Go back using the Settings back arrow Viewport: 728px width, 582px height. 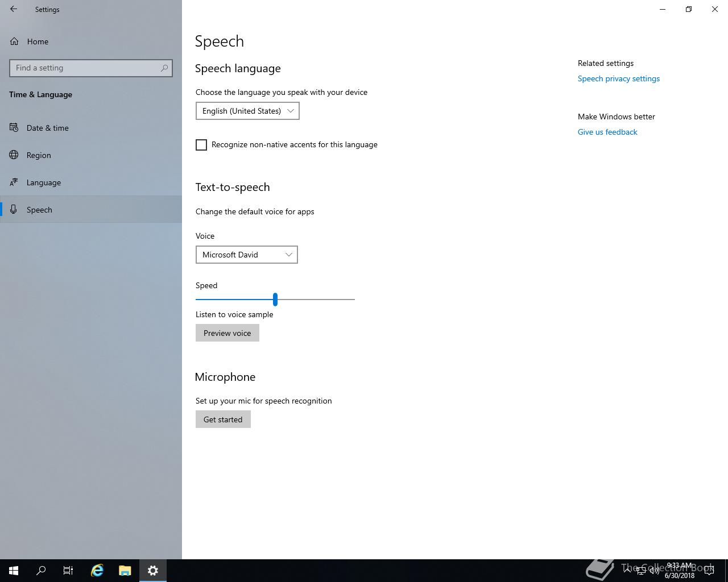tap(14, 9)
